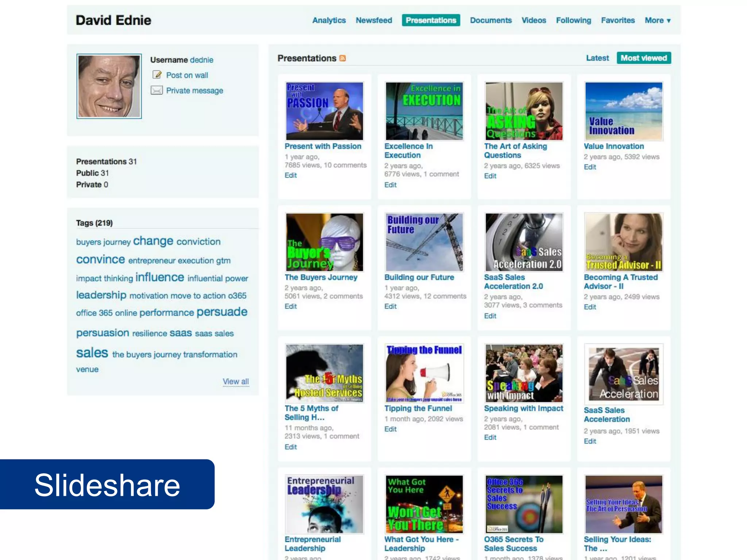
Task: Open the Tipping the Funnel thumbnail
Action: point(424,373)
